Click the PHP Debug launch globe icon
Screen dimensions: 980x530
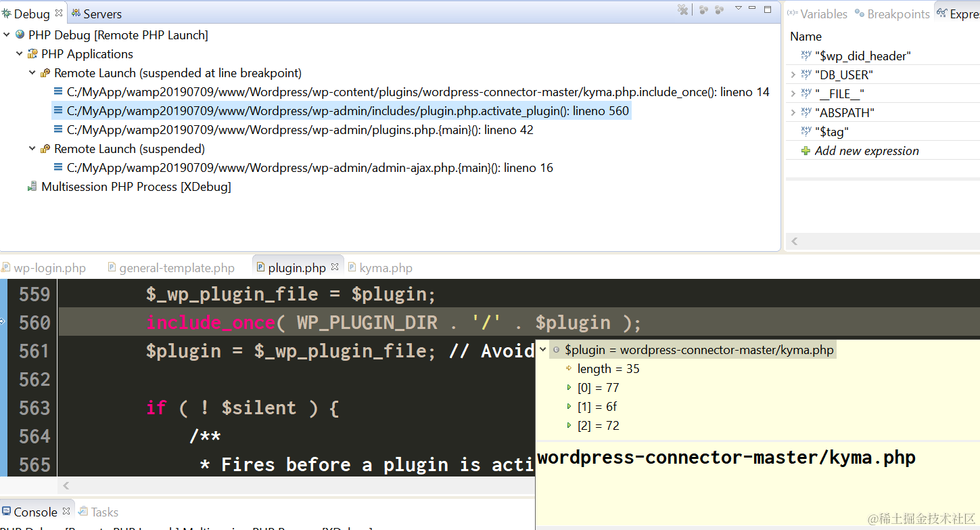click(x=20, y=35)
